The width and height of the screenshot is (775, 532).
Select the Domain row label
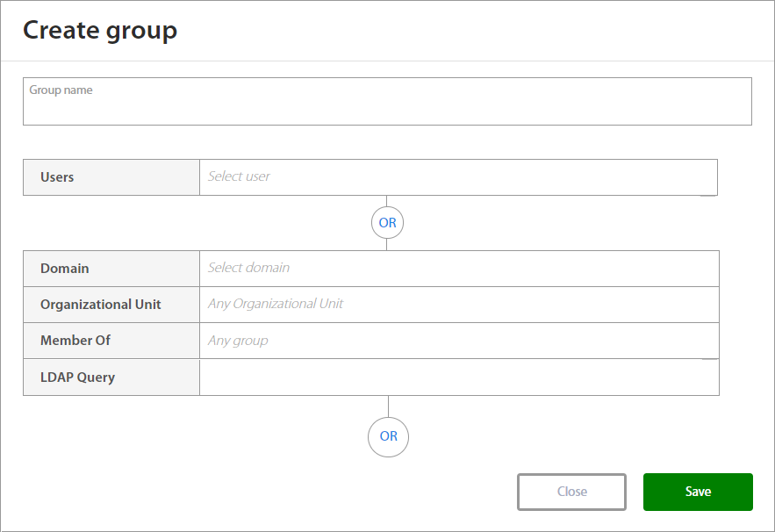pyautogui.click(x=65, y=269)
